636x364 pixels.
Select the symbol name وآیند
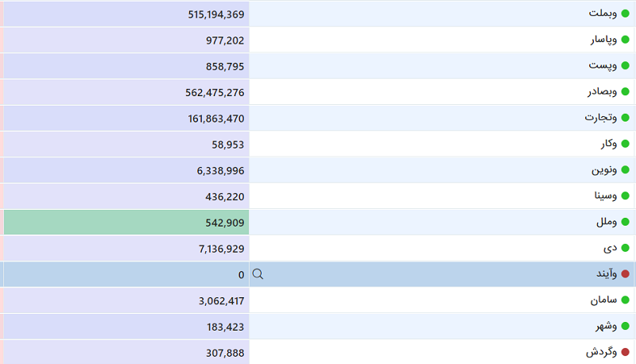pyautogui.click(x=607, y=274)
